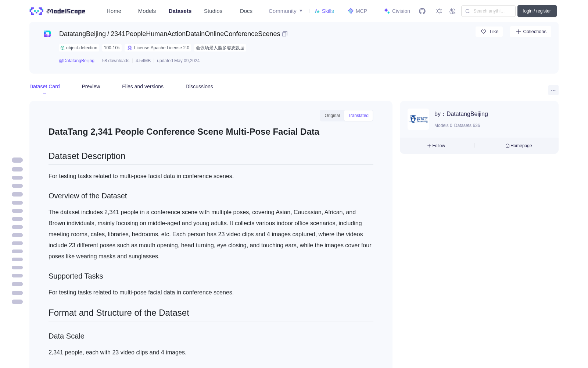Click the Dataset Description heading
The width and height of the screenshot is (588, 368).
87,156
